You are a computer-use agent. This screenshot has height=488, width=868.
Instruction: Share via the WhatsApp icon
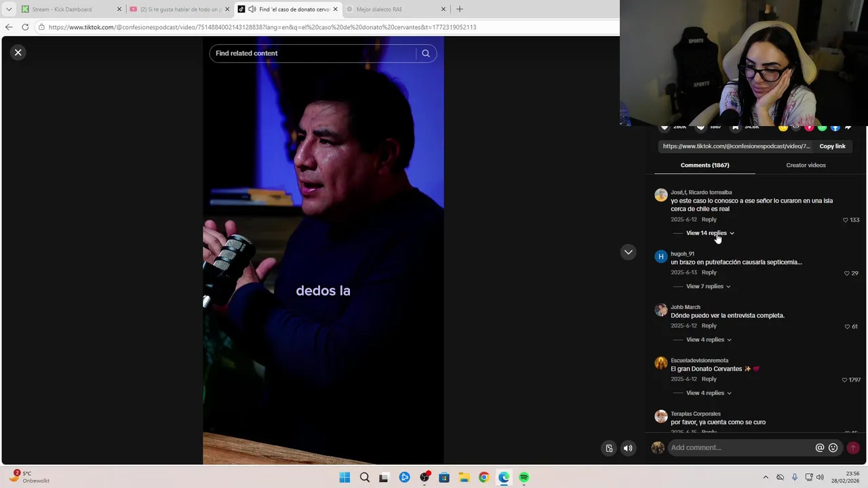coord(822,127)
